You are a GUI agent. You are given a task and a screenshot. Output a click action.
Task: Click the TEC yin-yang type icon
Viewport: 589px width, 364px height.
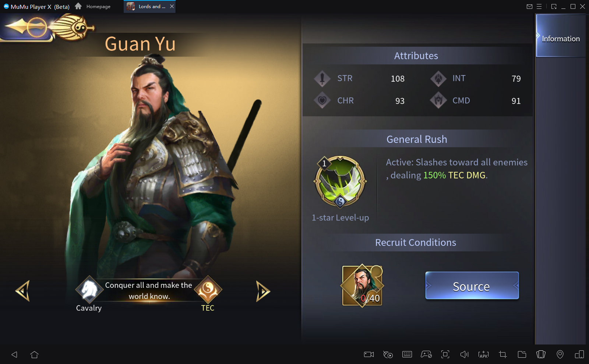pyautogui.click(x=208, y=290)
